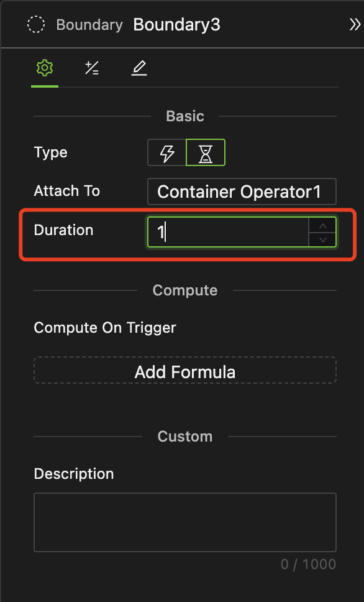Focus the Description text area
The image size is (364, 602).
185,522
